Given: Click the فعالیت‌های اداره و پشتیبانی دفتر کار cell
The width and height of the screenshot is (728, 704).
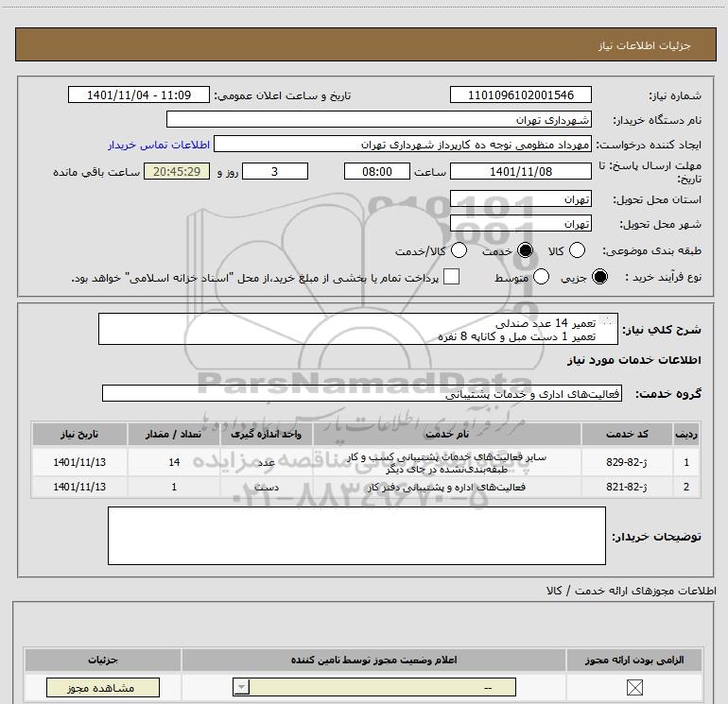Looking at the screenshot, I should (x=447, y=487).
